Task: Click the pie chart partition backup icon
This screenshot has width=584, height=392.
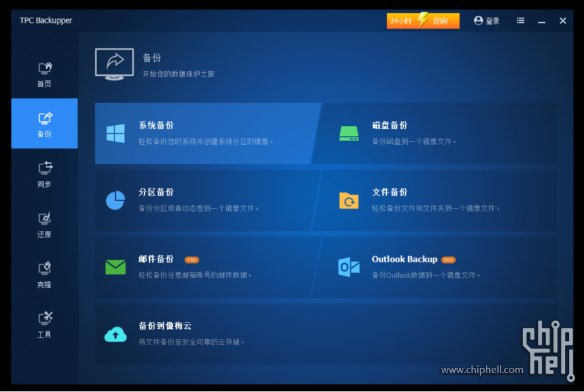Action: click(116, 200)
